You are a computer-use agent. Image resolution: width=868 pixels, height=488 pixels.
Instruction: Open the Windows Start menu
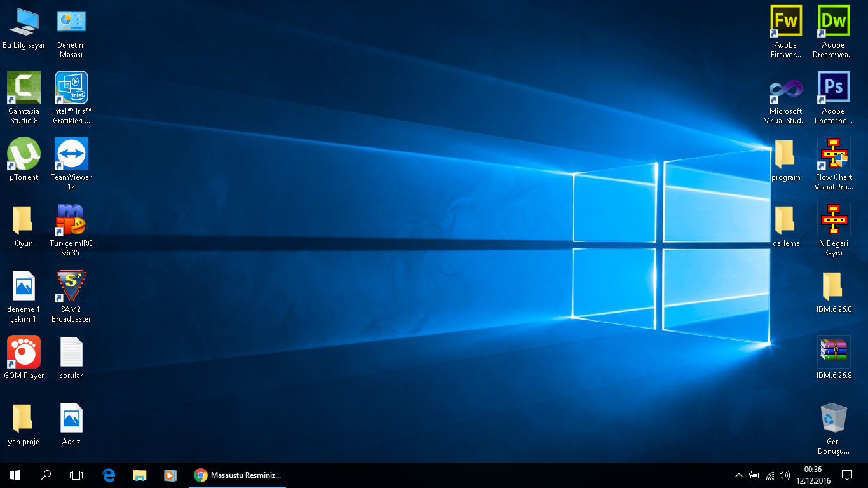coord(15,475)
